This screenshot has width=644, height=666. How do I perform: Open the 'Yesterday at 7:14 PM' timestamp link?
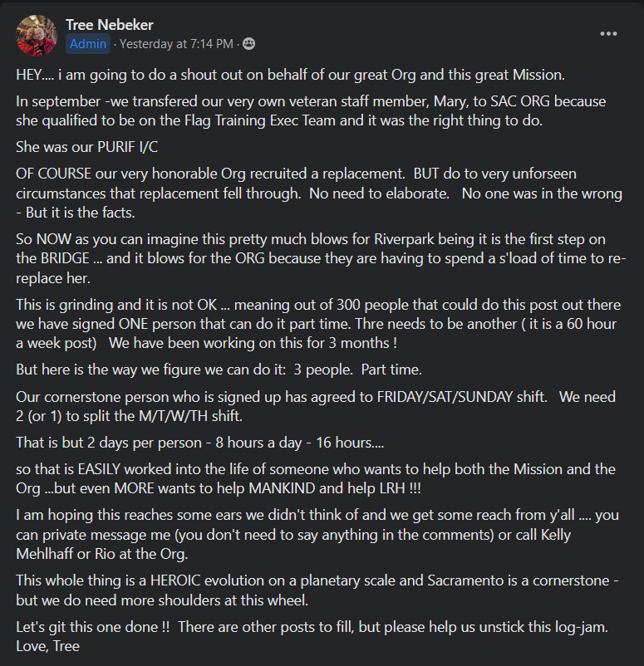(176, 44)
